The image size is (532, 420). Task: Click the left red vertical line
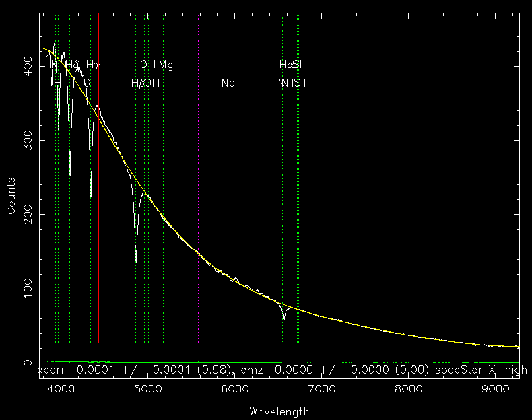(x=81, y=202)
